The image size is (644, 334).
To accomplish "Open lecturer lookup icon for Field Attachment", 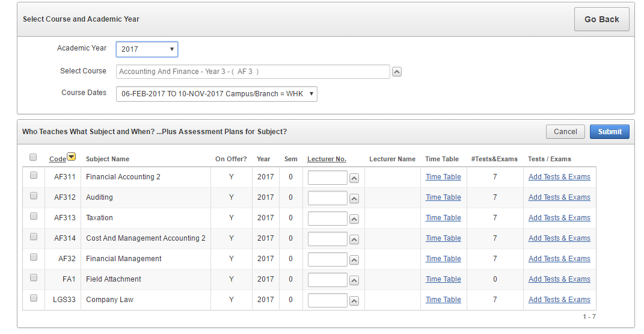I will click(x=354, y=280).
